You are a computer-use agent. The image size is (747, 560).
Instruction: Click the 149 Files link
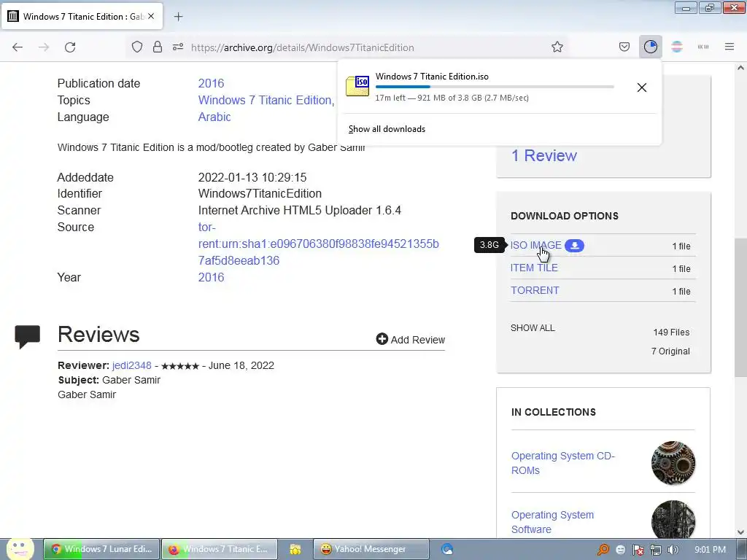coord(671,332)
